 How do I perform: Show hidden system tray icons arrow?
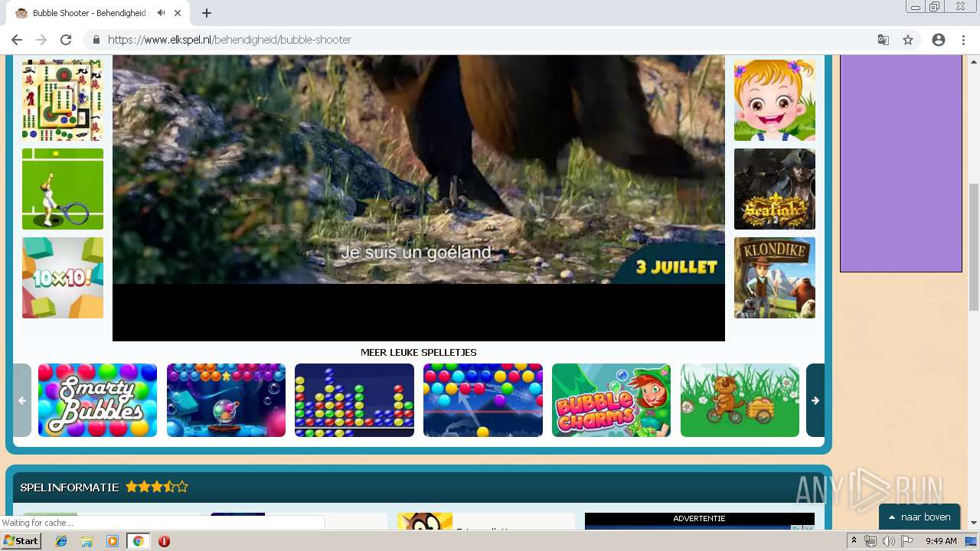(x=854, y=541)
